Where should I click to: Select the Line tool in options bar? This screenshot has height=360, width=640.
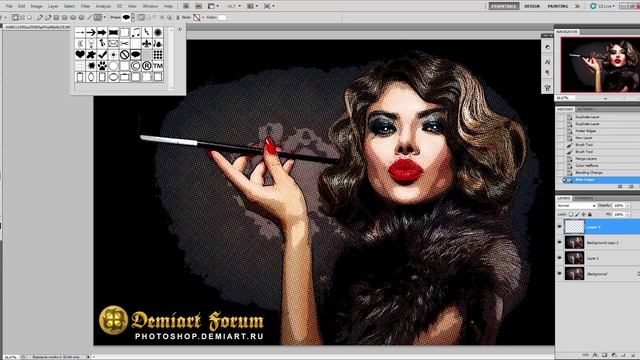89,18
